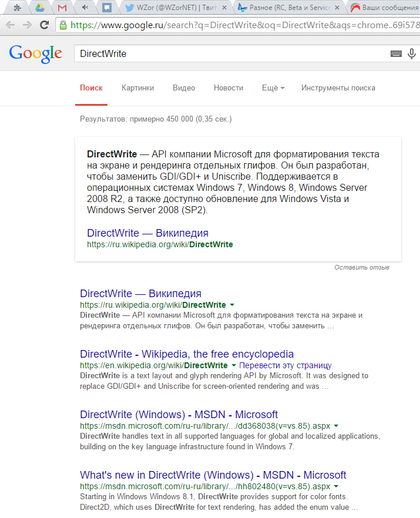Click the address bar URL

[x=244, y=25]
